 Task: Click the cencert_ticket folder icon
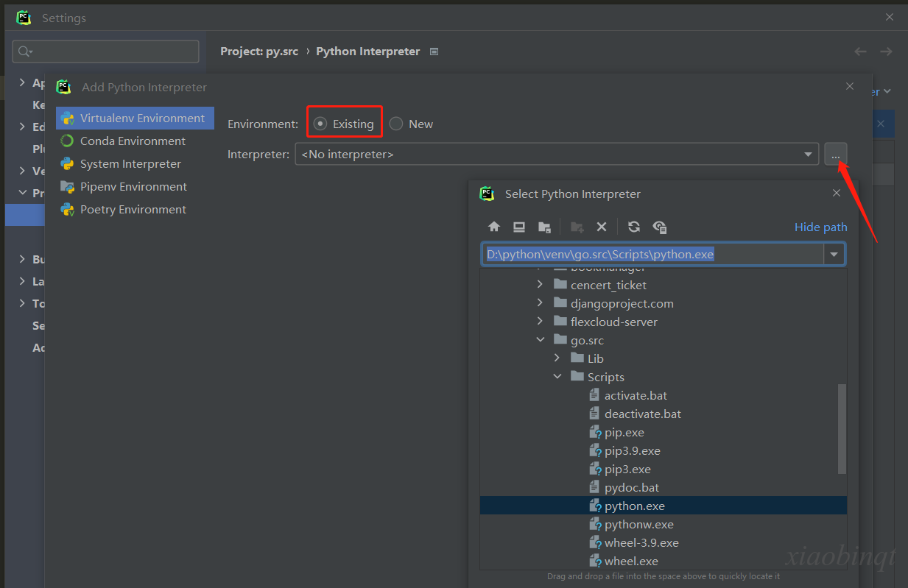(x=560, y=285)
